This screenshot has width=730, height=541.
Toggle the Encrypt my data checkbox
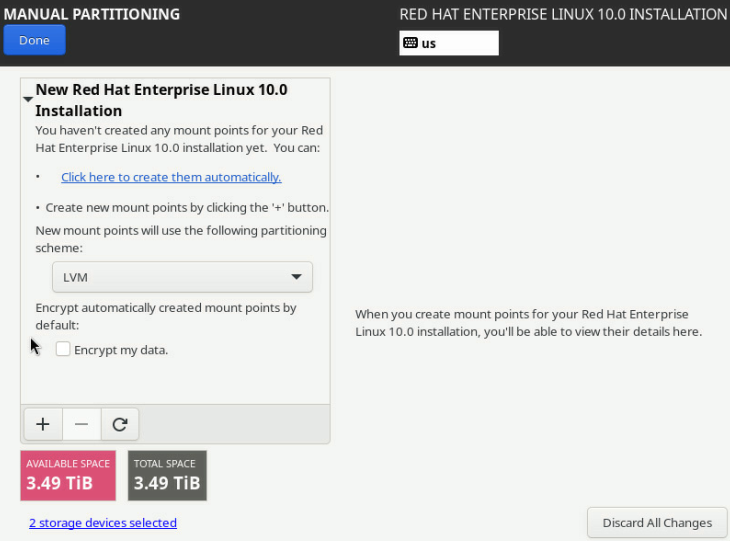63,350
